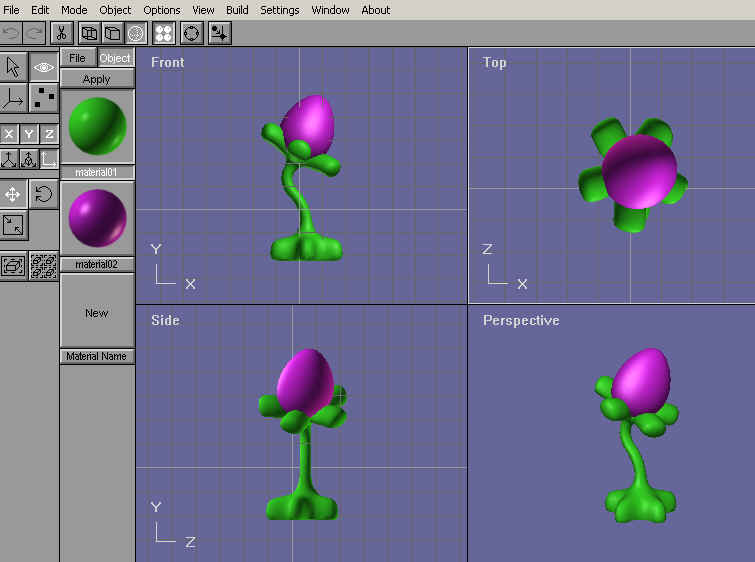Click the multiple objects frame icon

44,266
